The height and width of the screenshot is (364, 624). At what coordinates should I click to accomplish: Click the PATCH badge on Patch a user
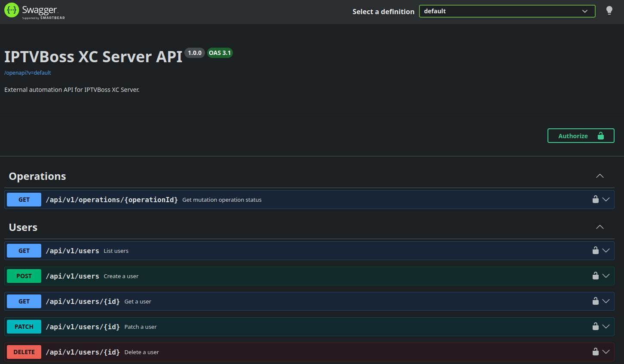point(24,327)
